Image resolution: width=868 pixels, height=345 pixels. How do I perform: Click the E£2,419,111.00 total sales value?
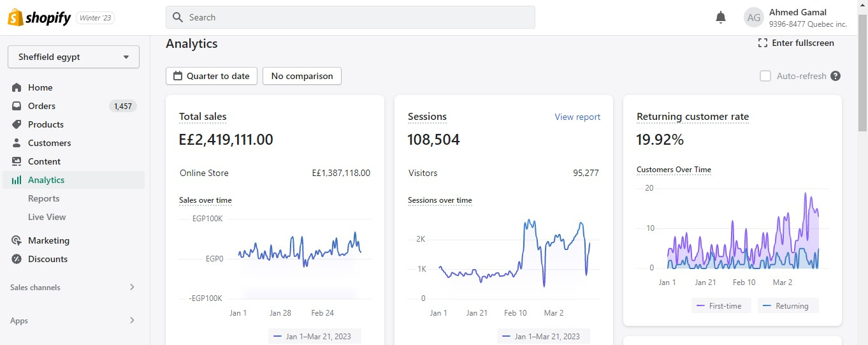tap(226, 140)
